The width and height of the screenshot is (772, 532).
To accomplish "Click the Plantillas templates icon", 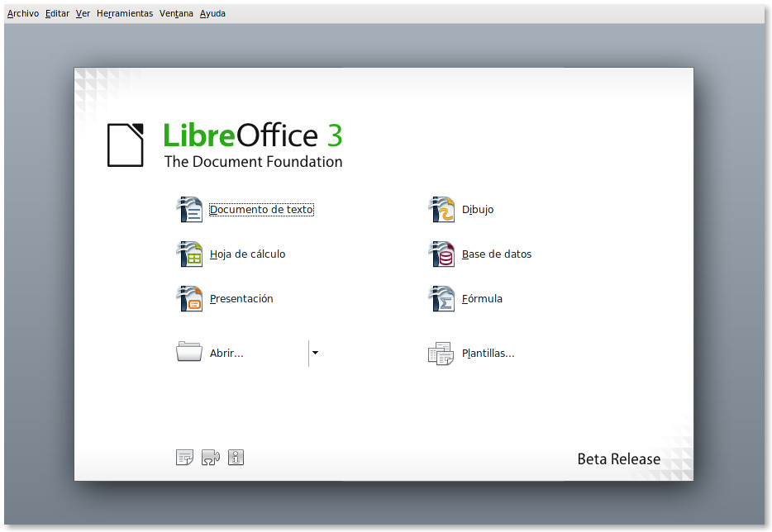I will point(441,353).
